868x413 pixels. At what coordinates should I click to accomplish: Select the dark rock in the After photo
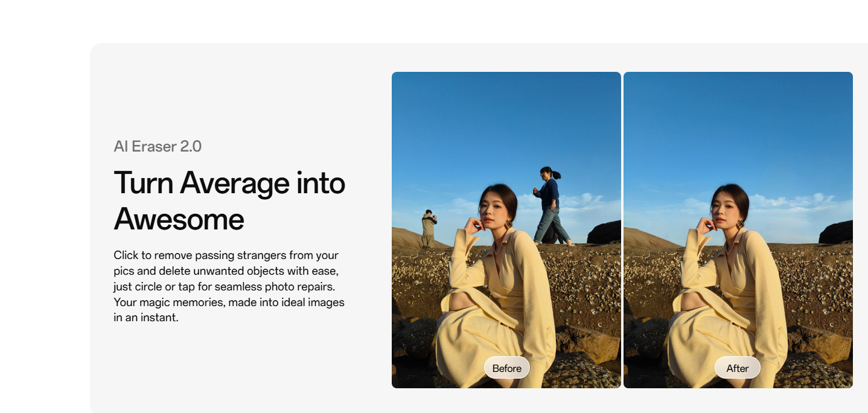837,233
